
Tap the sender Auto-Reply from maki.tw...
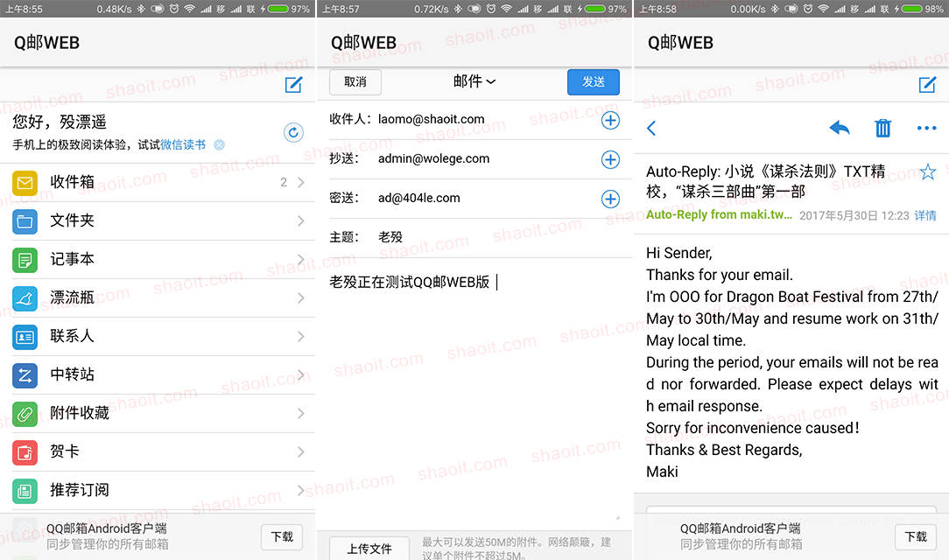pyautogui.click(x=719, y=214)
